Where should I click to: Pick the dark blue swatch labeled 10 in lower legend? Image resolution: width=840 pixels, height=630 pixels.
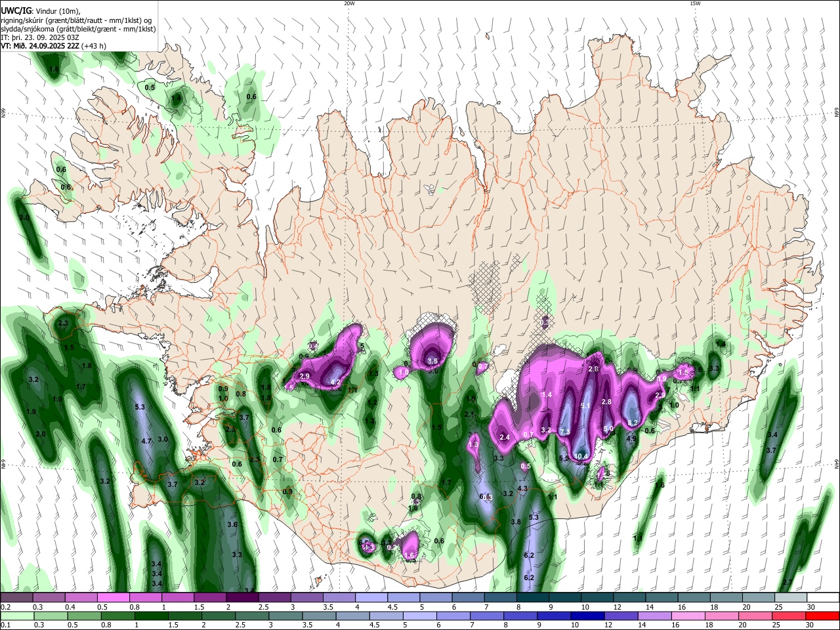pyautogui.click(x=586, y=616)
